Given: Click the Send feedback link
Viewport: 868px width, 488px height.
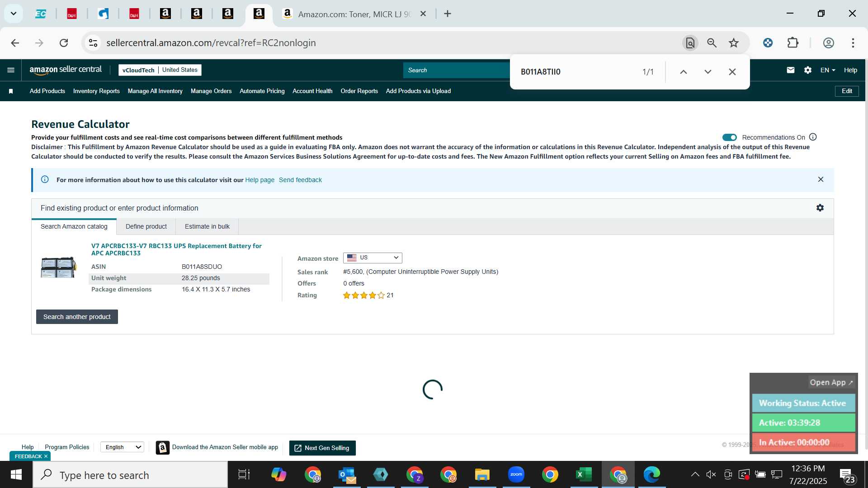Looking at the screenshot, I should (300, 180).
